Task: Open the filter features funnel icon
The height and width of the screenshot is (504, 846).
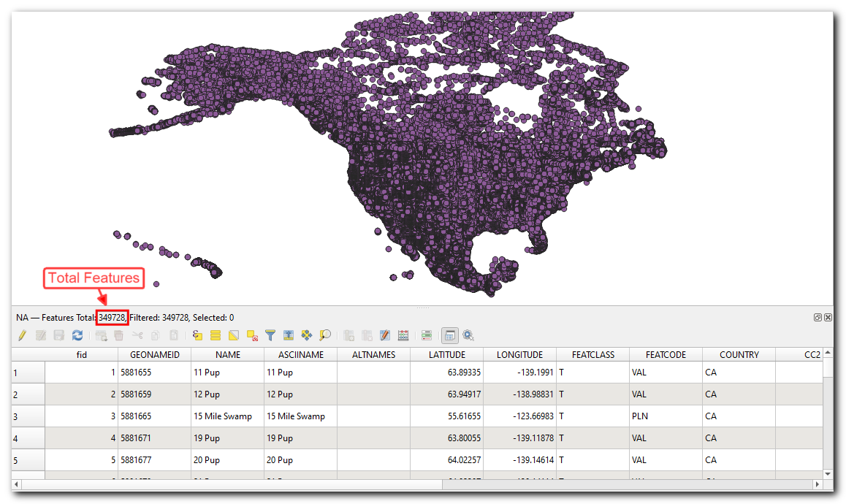Action: (270, 336)
